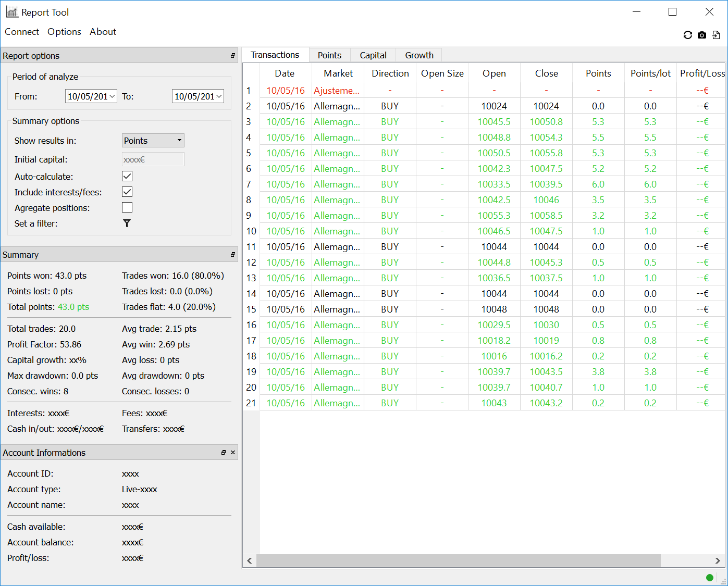Click the refresh icon in top-right toolbar
The width and height of the screenshot is (728, 586).
687,35
